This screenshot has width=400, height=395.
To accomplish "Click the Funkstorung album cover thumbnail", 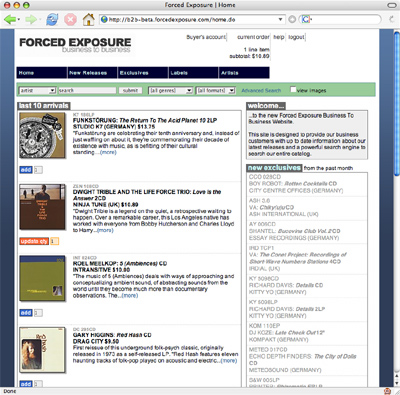I will 42,135.
